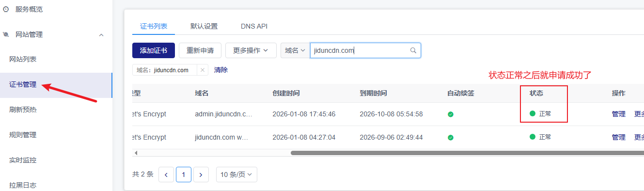The width and height of the screenshot is (644, 191).
Task: Click creation time 2026-01-08 04:27:04
Action: (x=304, y=137)
